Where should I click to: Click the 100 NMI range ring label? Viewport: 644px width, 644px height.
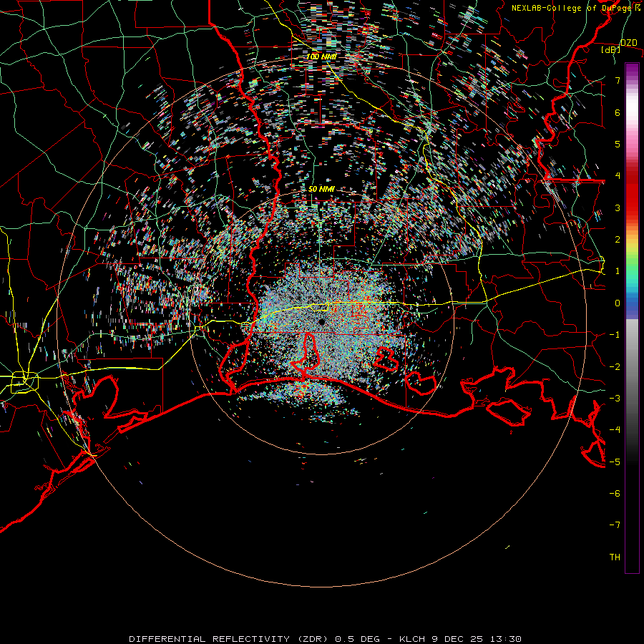point(321,57)
